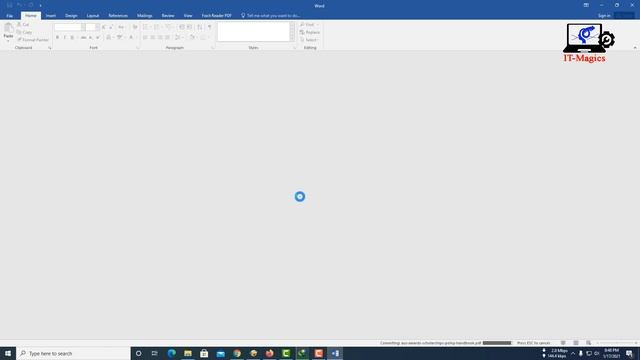
Task: Toggle Superscript formatting
Action: (98, 38)
